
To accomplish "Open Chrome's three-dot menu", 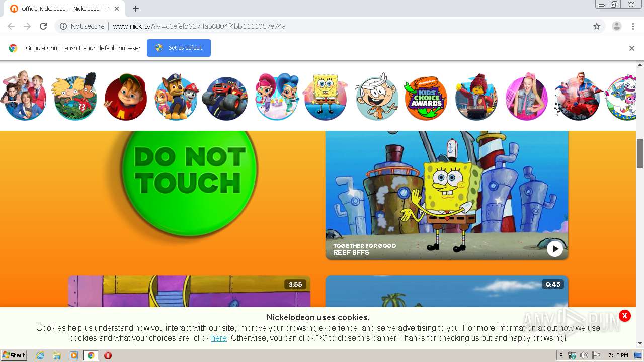I will coord(633,26).
